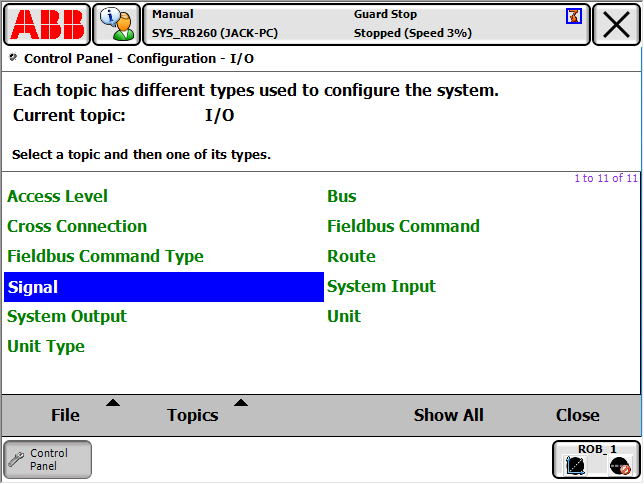Open the ABB main menu
This screenshot has height=484, width=644.
[46, 24]
